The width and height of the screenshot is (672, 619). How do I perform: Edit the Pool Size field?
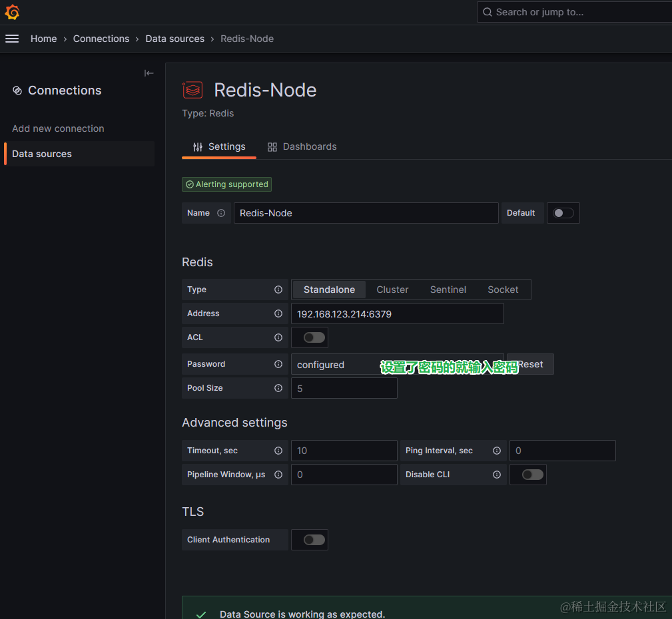[x=344, y=388]
